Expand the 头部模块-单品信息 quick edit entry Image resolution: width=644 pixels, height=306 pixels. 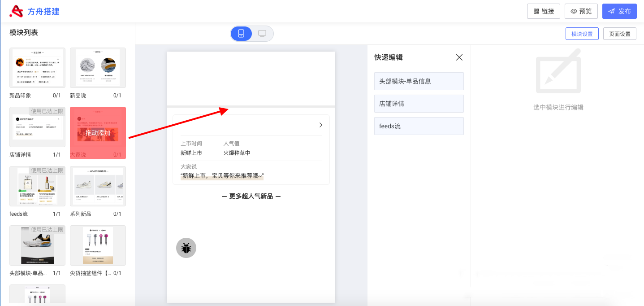(x=419, y=81)
